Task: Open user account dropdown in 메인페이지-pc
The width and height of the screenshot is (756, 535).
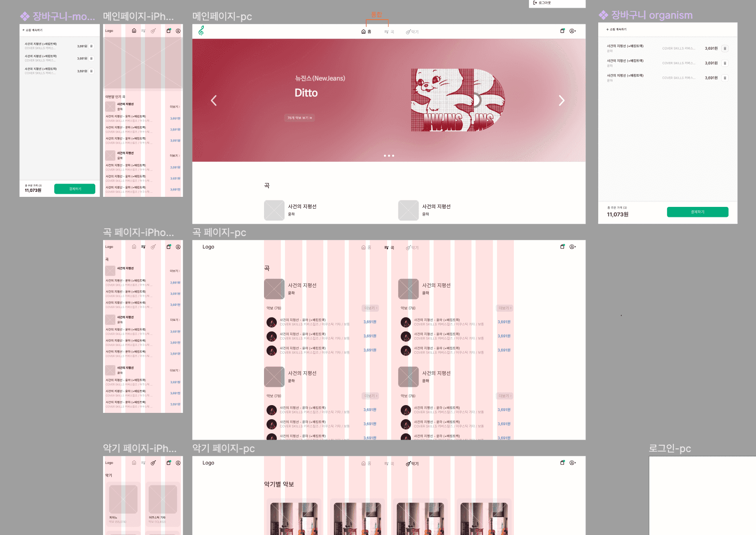Action: [x=573, y=31]
